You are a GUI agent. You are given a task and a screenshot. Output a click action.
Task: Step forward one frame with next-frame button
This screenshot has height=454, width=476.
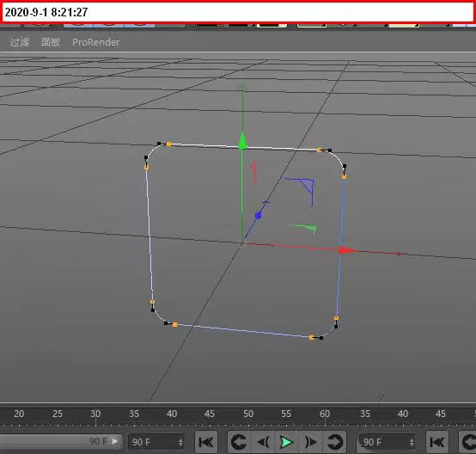[310, 442]
